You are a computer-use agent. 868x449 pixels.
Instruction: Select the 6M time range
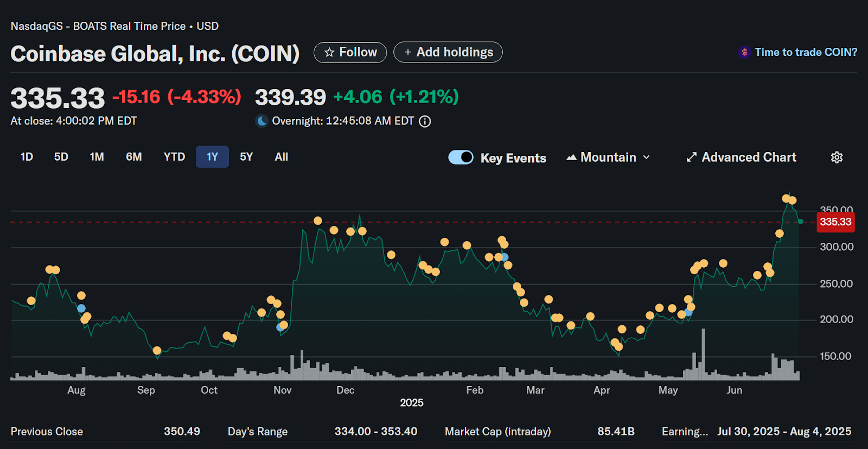point(134,157)
